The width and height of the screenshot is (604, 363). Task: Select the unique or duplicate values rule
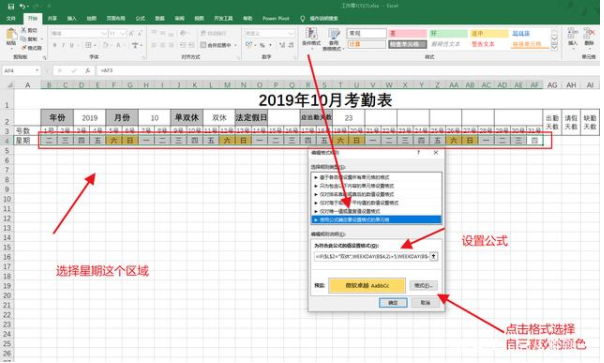tap(376, 211)
